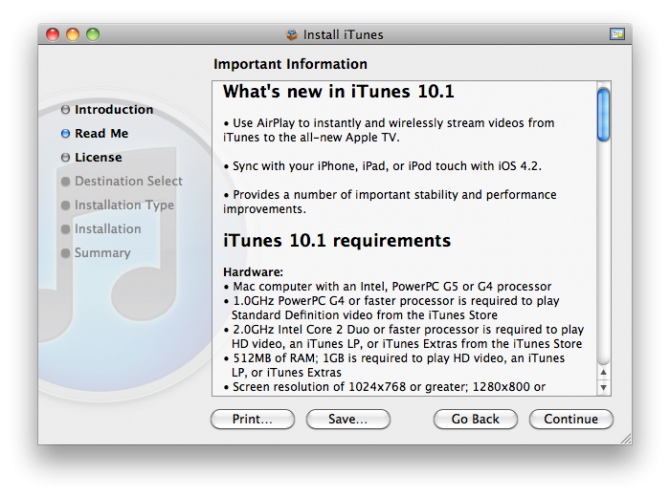Click the installer package icon in title bar
670x497 pixels.
click(x=292, y=35)
